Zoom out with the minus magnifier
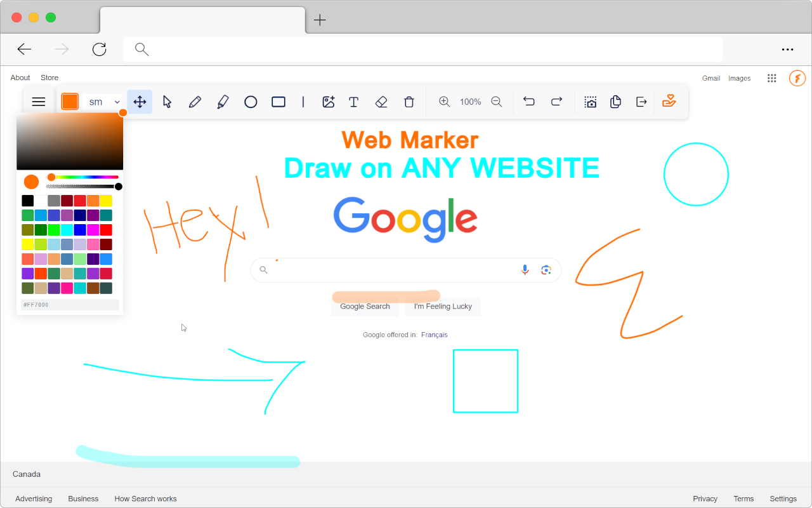The image size is (812, 508). coord(497,102)
